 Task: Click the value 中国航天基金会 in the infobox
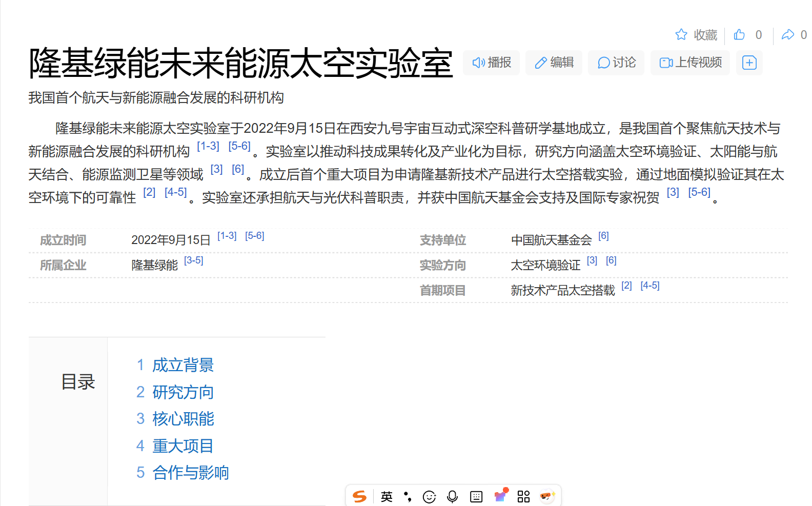552,240
